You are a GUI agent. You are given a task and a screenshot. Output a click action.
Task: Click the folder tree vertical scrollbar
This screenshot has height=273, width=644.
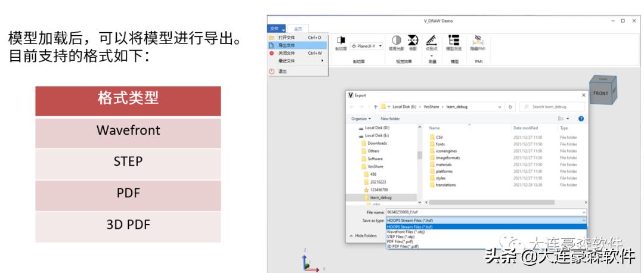420,155
